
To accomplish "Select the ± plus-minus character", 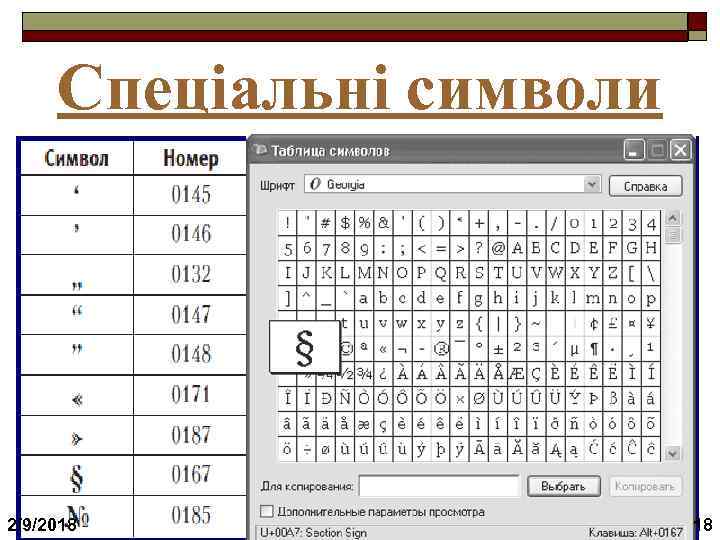I will pos(498,349).
